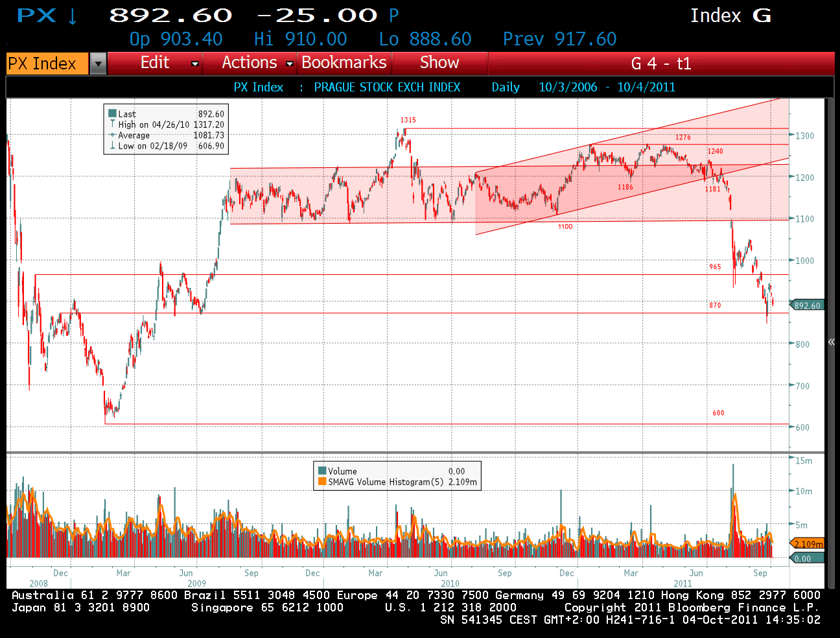Open the dropdown next to PX Index field
840x638 pixels.
click(98, 64)
